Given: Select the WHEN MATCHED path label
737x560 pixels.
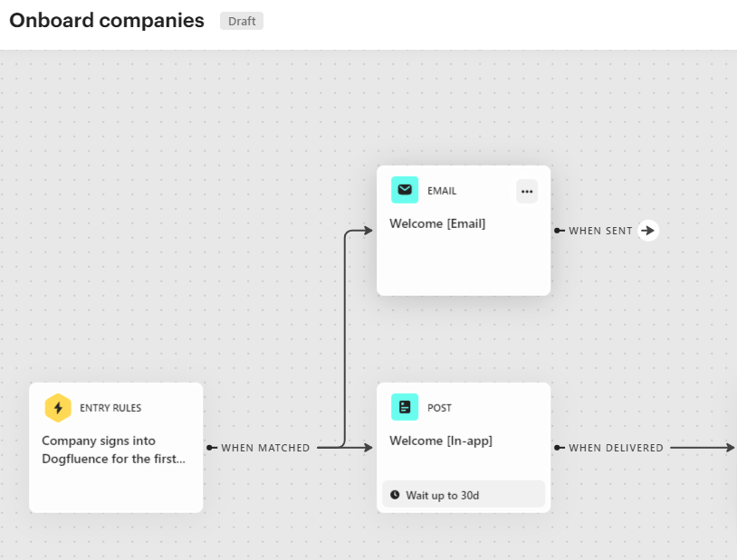Looking at the screenshot, I should click(265, 448).
